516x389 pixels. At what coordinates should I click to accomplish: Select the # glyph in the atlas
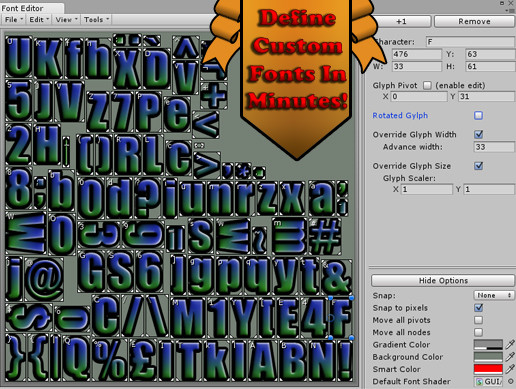[326, 237]
